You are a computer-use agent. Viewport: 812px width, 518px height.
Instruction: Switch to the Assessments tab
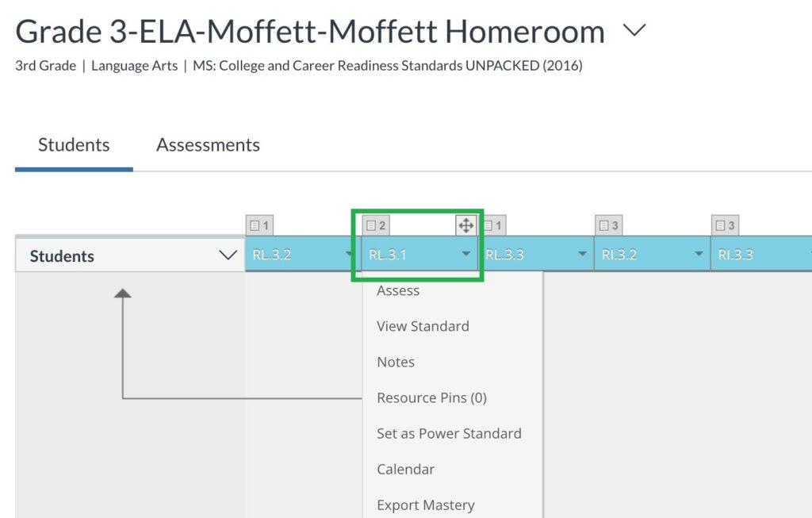pyautogui.click(x=208, y=144)
